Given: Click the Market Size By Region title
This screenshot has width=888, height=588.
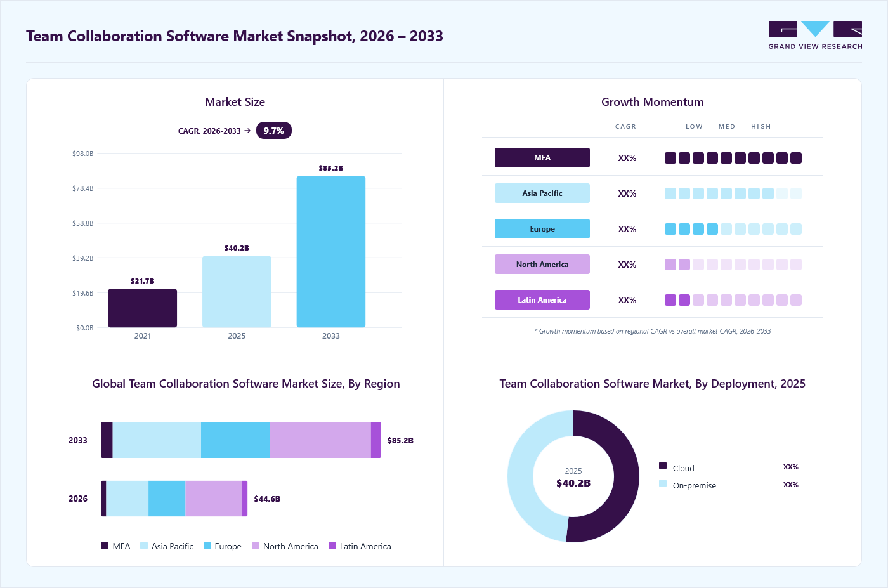Looking at the screenshot, I should [246, 384].
